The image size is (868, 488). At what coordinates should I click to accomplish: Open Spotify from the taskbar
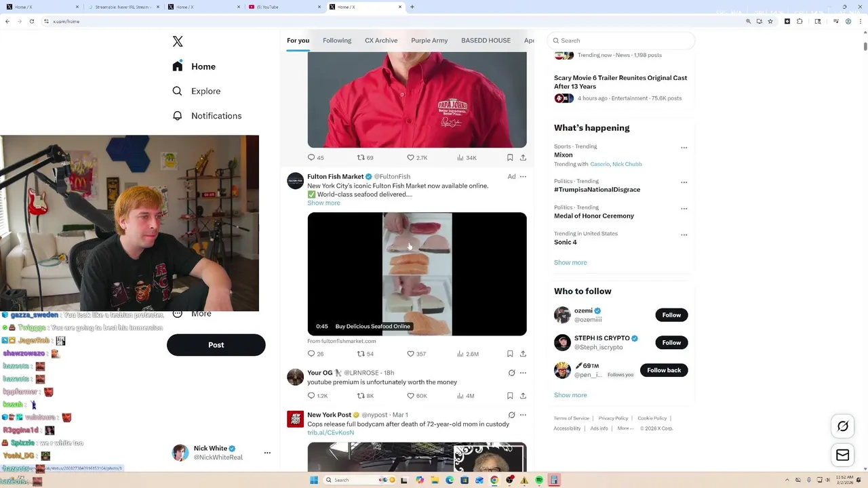539,480
